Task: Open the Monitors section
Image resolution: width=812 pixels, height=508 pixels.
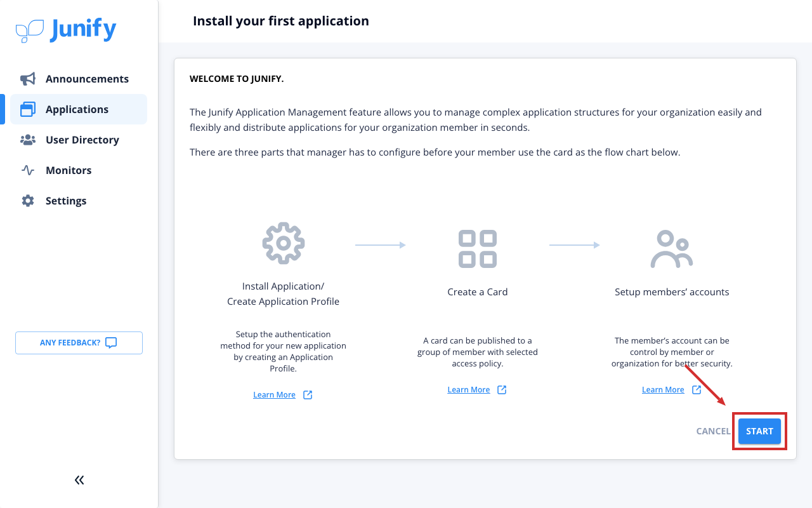Action: [79, 170]
